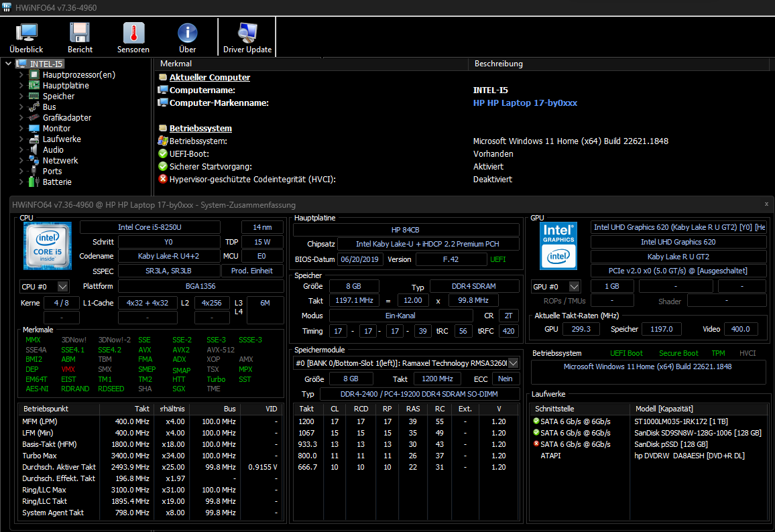The image size is (775, 532).
Task: Click the UEFI-Boot green check icon
Action: [x=163, y=153]
